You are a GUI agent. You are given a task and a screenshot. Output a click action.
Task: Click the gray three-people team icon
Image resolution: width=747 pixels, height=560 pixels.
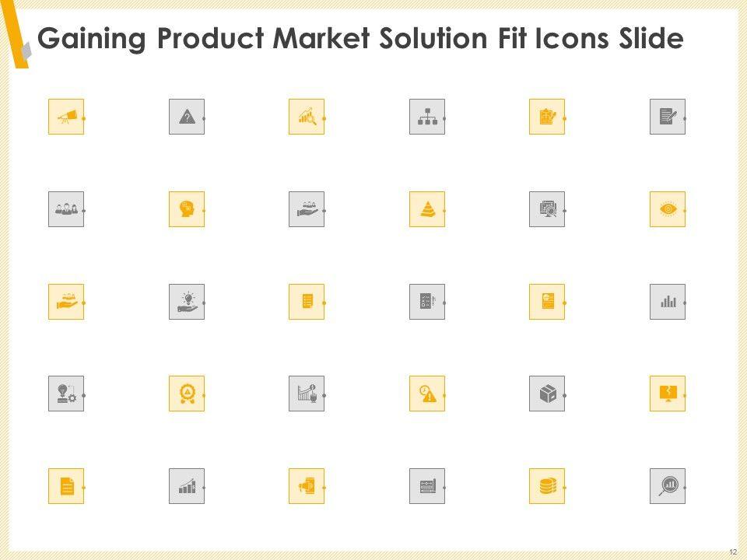point(66,209)
